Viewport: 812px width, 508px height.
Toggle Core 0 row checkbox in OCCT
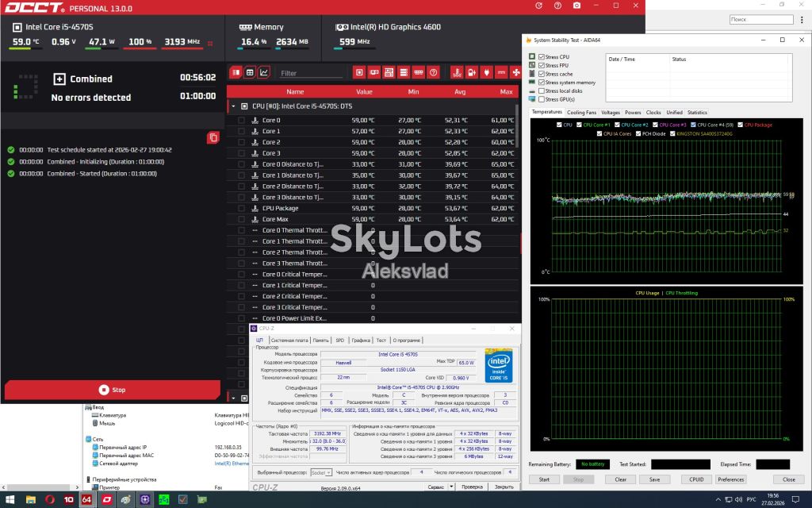(x=241, y=121)
